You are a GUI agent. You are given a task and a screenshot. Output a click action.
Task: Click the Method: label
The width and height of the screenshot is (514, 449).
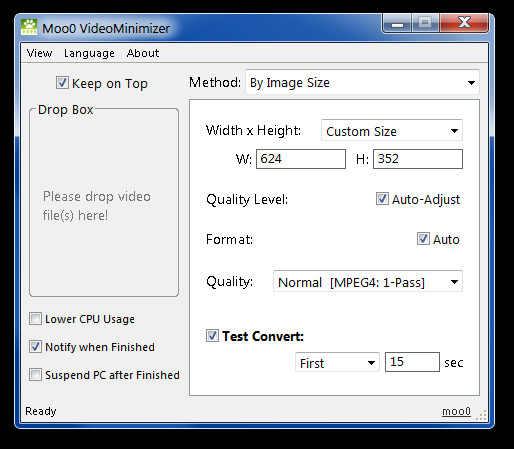click(x=215, y=82)
